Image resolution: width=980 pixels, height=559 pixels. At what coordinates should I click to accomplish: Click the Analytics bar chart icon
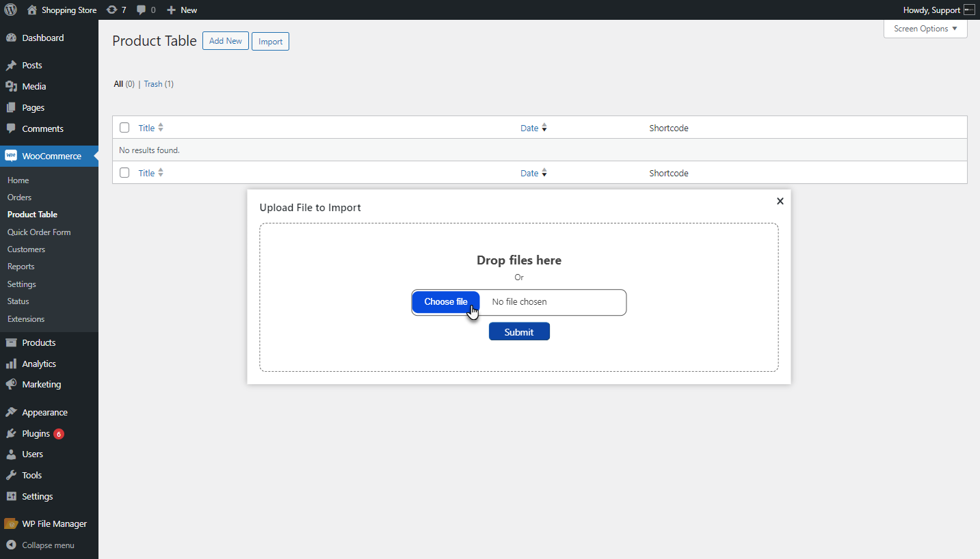(x=11, y=364)
